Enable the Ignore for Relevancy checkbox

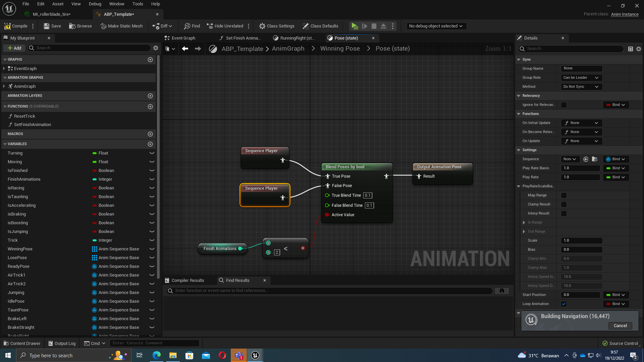click(564, 105)
